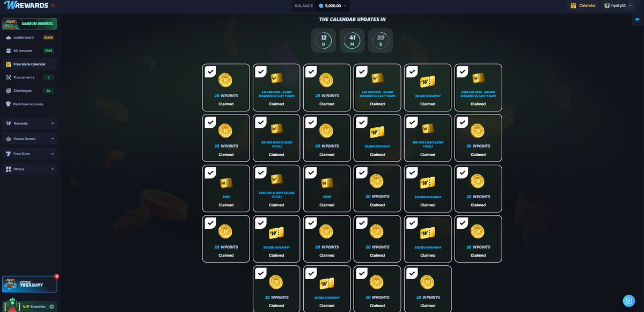Toggle checkmark on $50 for 5 days card
The image size is (644, 312).
tap(412, 122)
